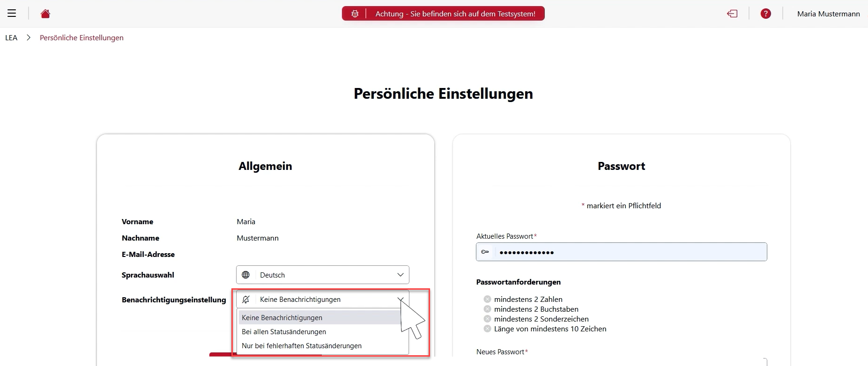The image size is (868, 366).
Task: Click Persönliche Einstellungen breadcrumb link
Action: click(x=82, y=38)
